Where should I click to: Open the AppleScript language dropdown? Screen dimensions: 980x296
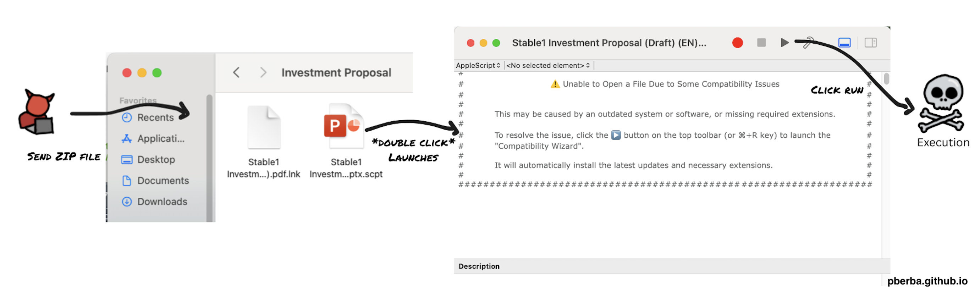tap(478, 65)
